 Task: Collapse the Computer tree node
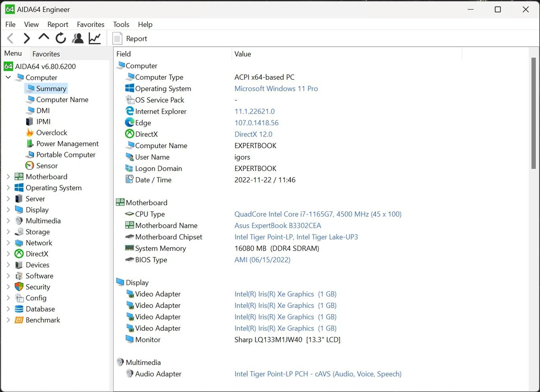8,77
